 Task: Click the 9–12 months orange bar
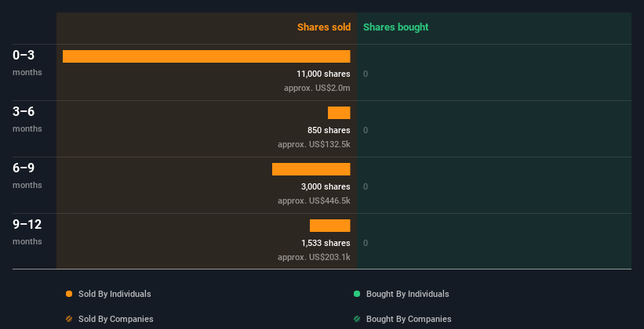(x=329, y=226)
